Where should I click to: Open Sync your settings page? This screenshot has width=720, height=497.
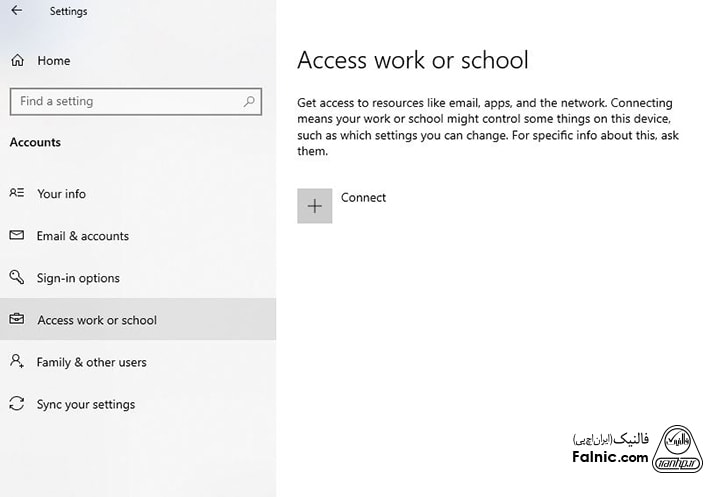pyautogui.click(x=86, y=404)
